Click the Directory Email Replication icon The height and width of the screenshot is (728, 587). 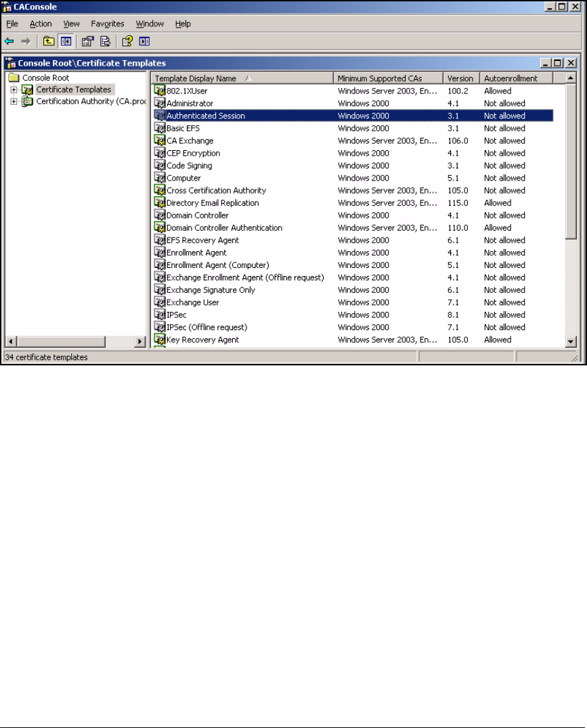pyautogui.click(x=160, y=202)
